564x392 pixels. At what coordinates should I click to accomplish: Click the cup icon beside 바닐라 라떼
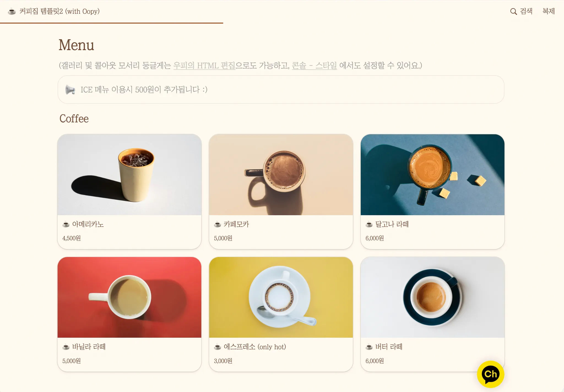pos(66,347)
